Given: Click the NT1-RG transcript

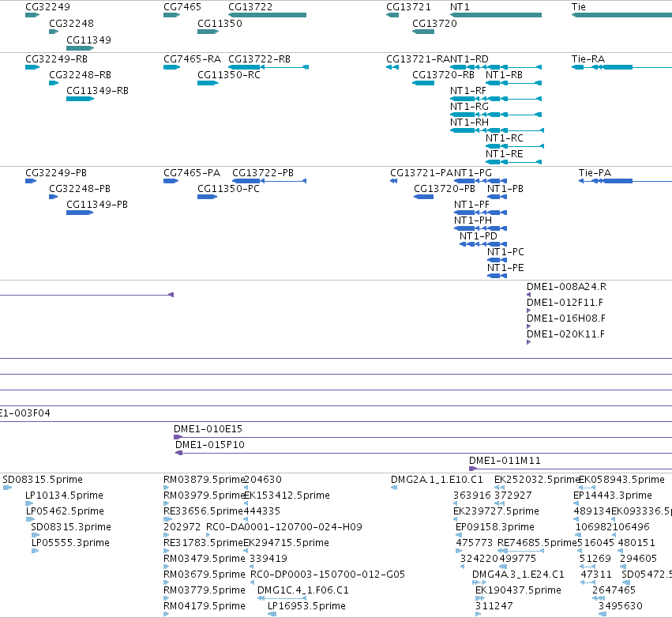Looking at the screenshot, I should pos(469,107).
